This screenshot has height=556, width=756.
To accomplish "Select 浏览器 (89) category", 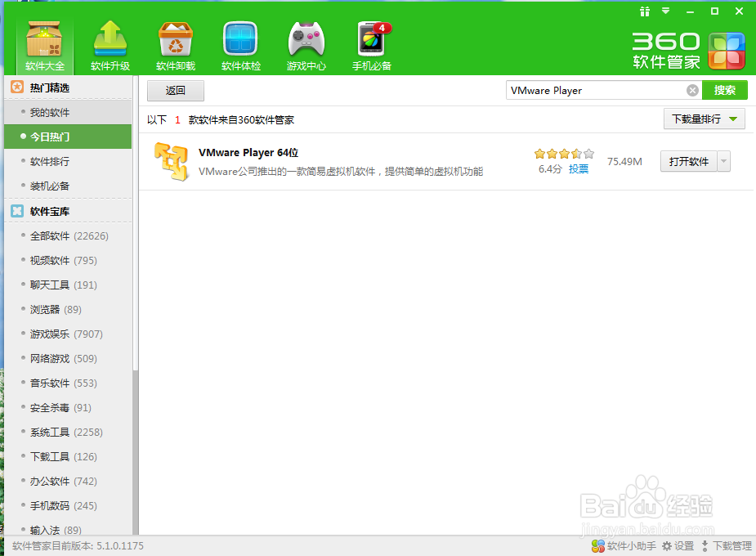I will pyautogui.click(x=68, y=310).
